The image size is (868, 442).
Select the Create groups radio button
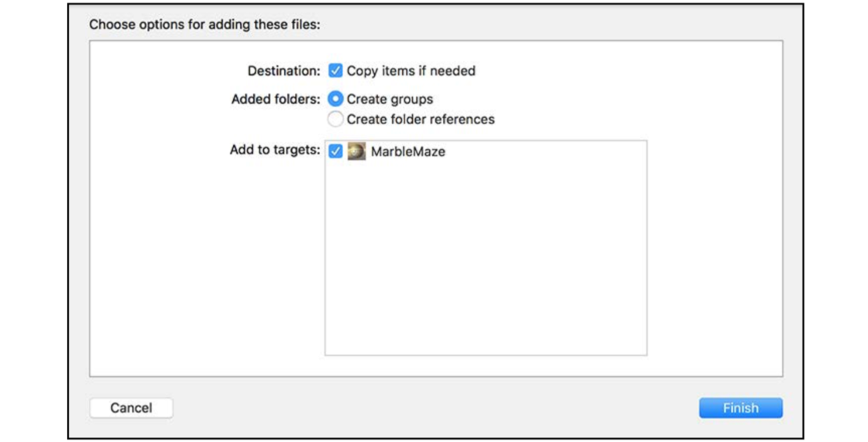[x=335, y=99]
